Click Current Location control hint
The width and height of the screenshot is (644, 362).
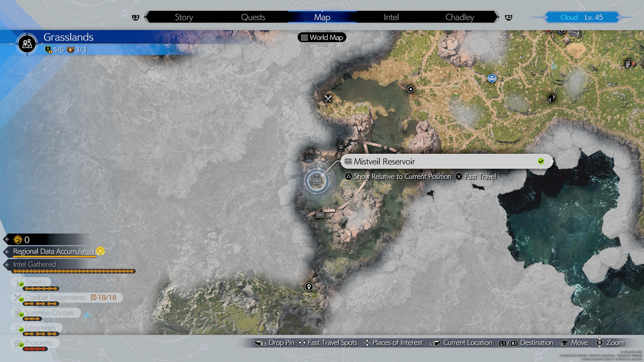[461, 343]
